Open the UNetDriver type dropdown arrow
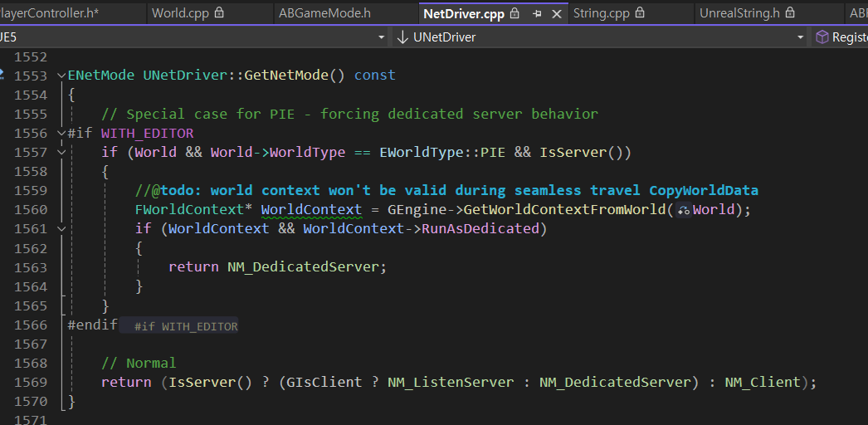Image resolution: width=868 pixels, height=425 pixels. click(x=801, y=37)
